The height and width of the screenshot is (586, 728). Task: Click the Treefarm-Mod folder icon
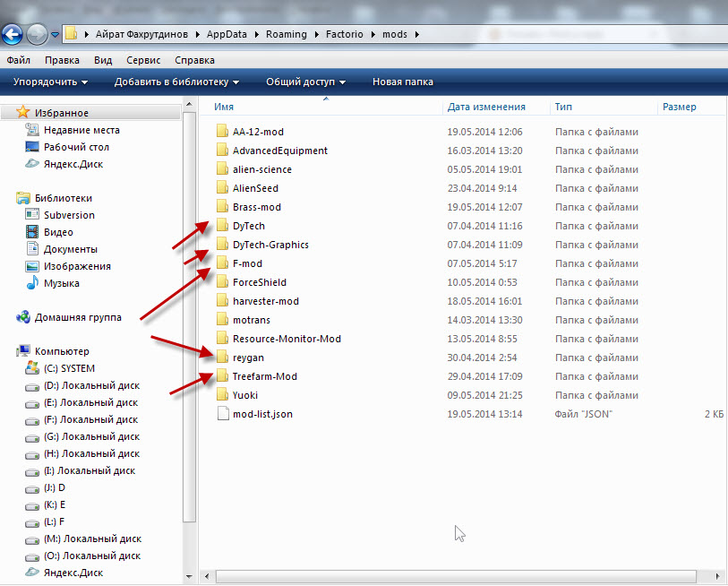(222, 376)
